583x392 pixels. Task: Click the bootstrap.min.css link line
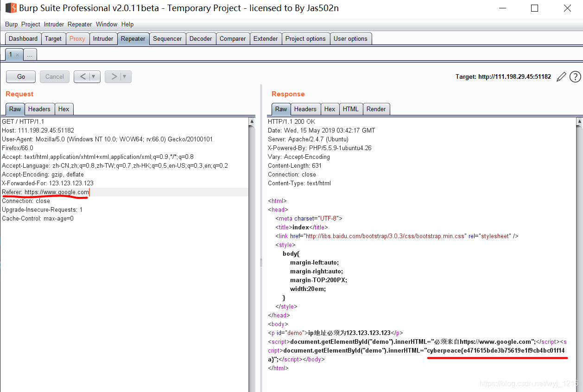397,236
